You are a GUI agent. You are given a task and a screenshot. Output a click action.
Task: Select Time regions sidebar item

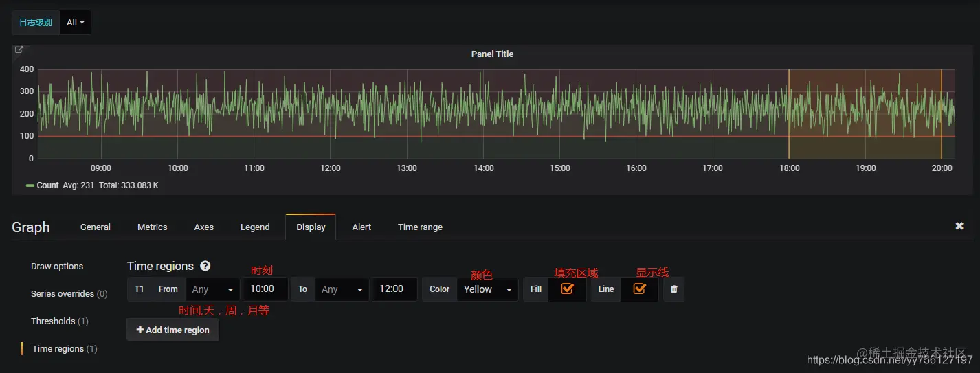pyautogui.click(x=65, y=349)
